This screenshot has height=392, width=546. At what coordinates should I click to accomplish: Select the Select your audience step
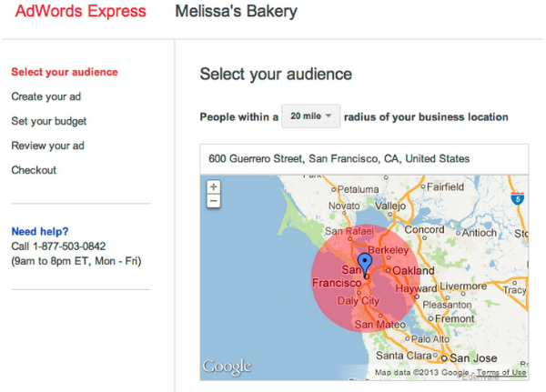coord(65,72)
